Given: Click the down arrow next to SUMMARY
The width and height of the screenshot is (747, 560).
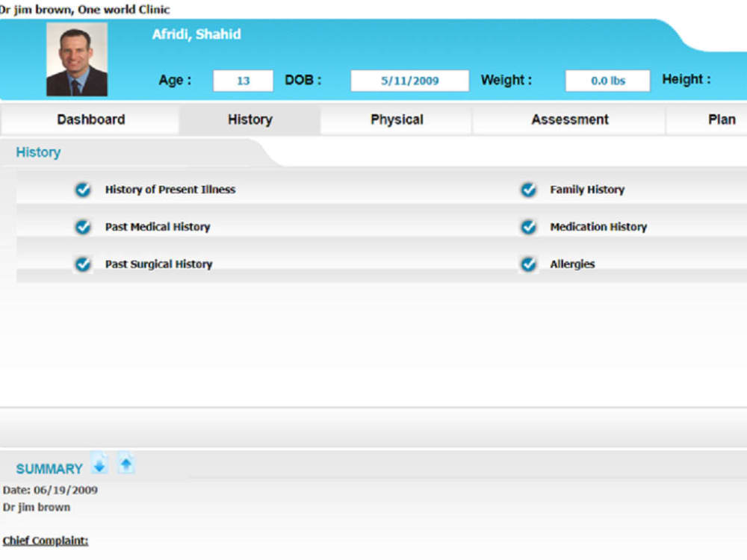Looking at the screenshot, I should point(100,464).
